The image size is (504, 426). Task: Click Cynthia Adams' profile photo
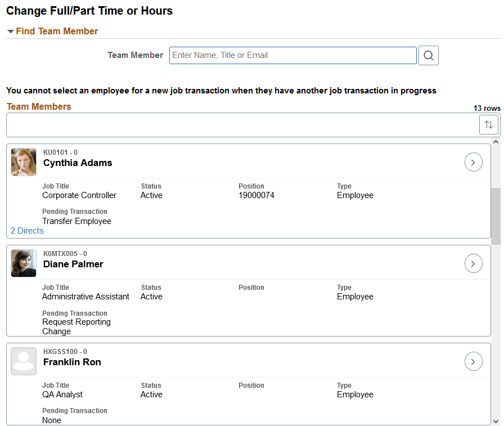(23, 162)
